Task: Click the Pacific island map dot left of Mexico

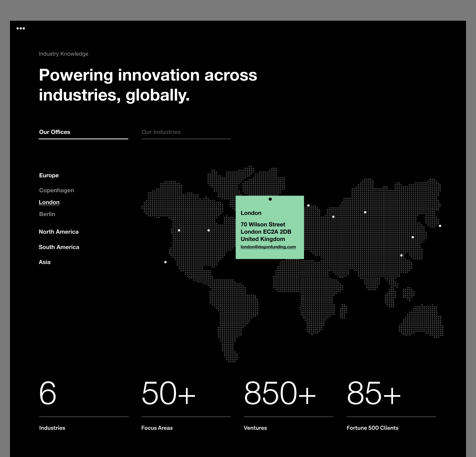Action: click(x=165, y=262)
